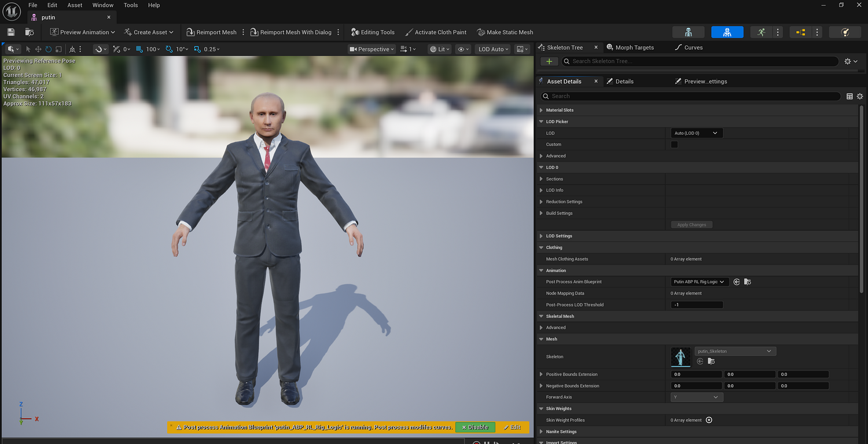The image size is (868, 444).
Task: Toggle grid location snapping icon
Action: (139, 49)
